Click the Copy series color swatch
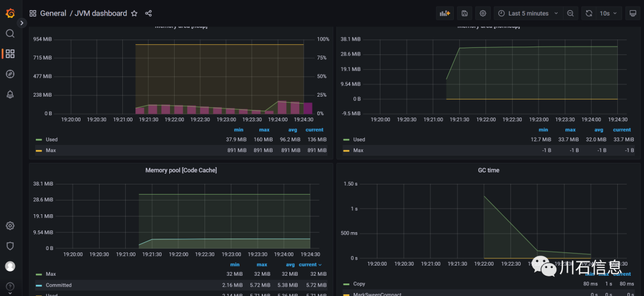The image size is (644, 296). [346, 284]
